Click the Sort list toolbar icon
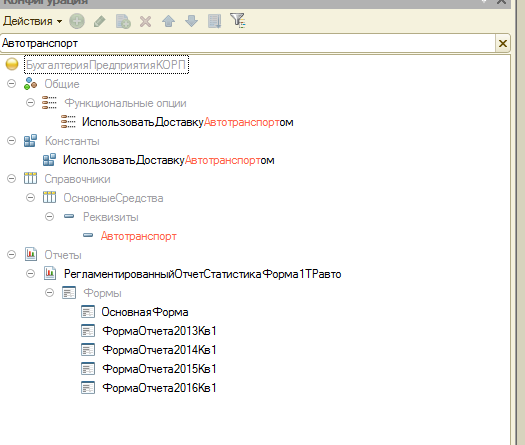525x445 pixels. (214, 21)
